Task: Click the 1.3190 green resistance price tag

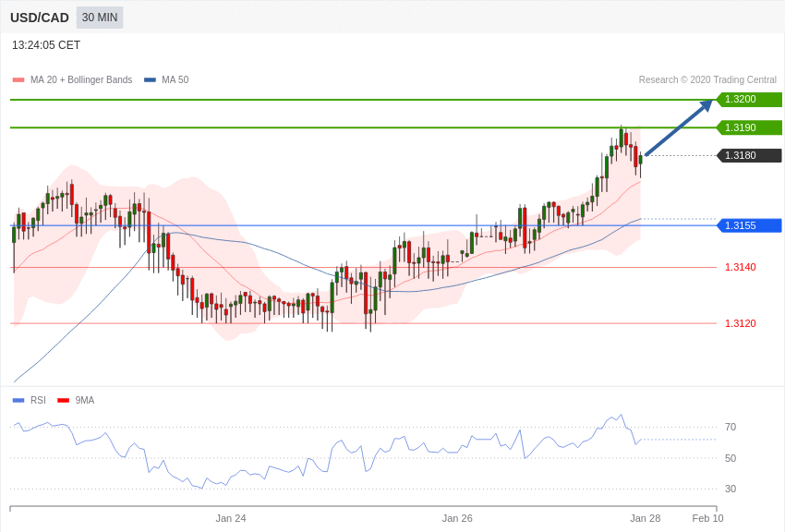Action: (x=749, y=127)
